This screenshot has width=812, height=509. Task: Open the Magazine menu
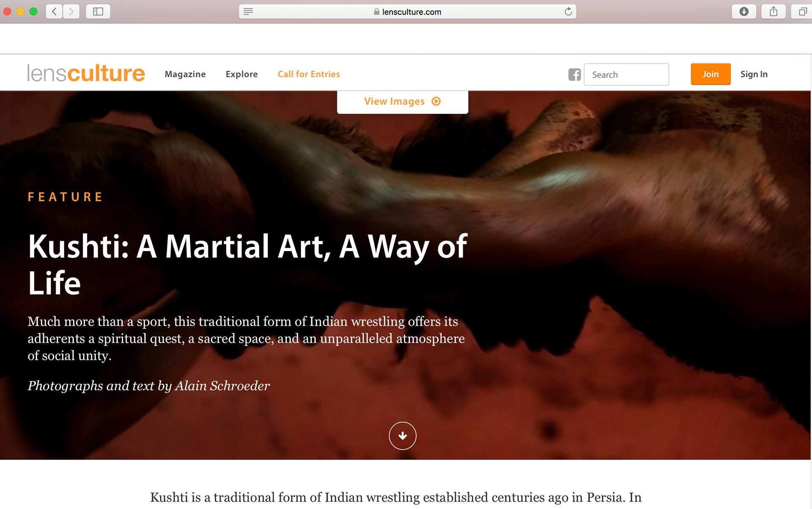185,74
